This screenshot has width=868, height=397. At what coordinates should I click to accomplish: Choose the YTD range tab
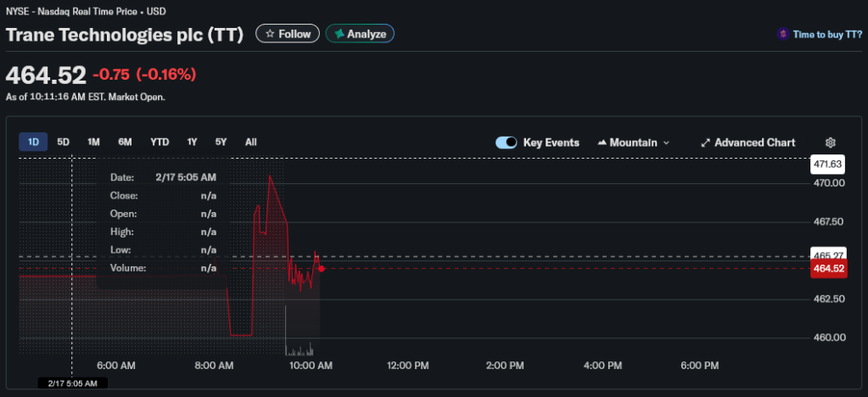[x=160, y=143]
